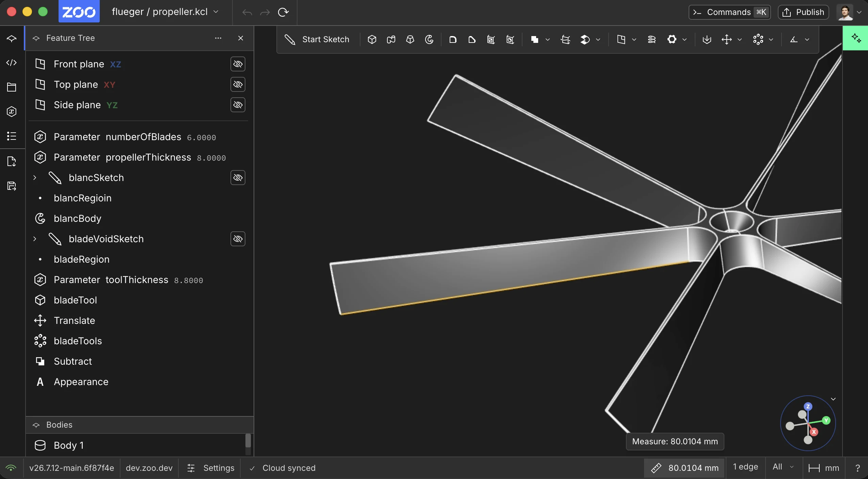This screenshot has height=479, width=868.
Task: Toggle visibility of Side plane
Action: [238, 105]
